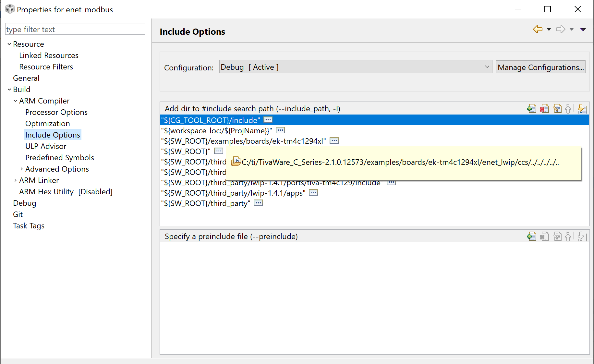Open back history dropdown arrow
594x364 pixels.
(549, 29)
